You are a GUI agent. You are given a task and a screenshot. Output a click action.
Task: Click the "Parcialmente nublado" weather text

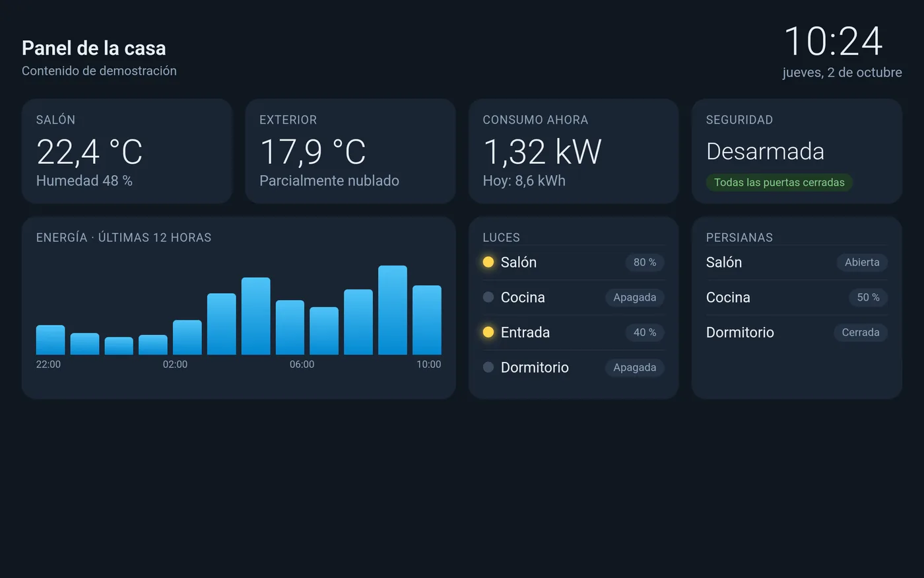point(329,181)
